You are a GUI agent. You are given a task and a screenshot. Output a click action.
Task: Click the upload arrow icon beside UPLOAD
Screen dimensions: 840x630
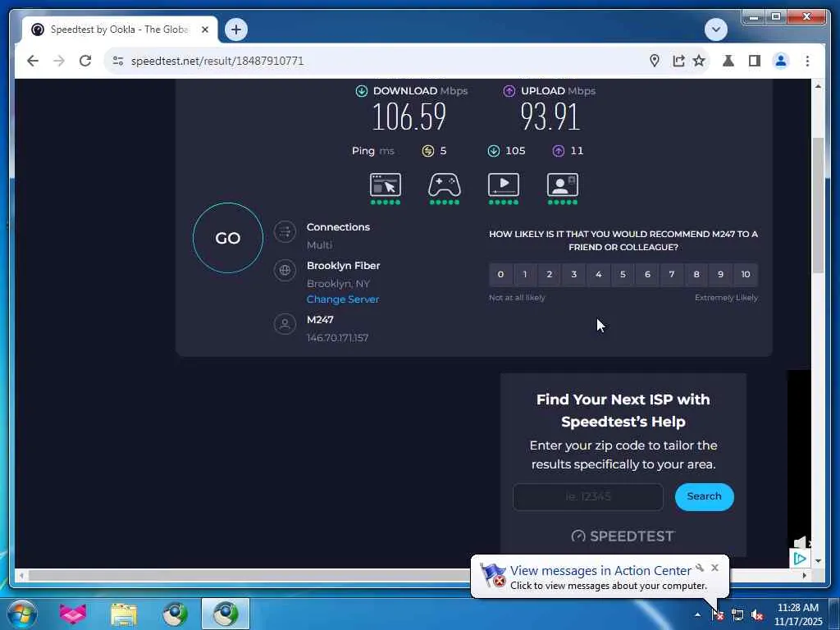coord(509,90)
